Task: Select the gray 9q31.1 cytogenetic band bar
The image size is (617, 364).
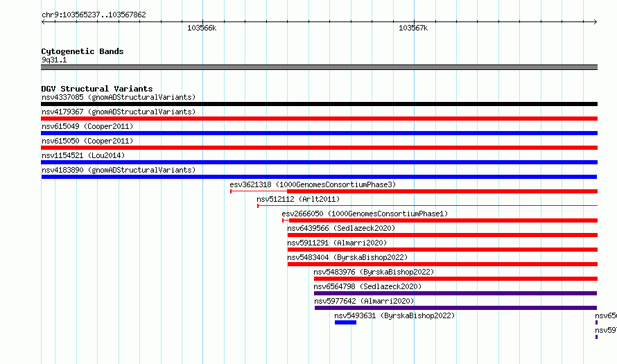Action: [x=319, y=67]
